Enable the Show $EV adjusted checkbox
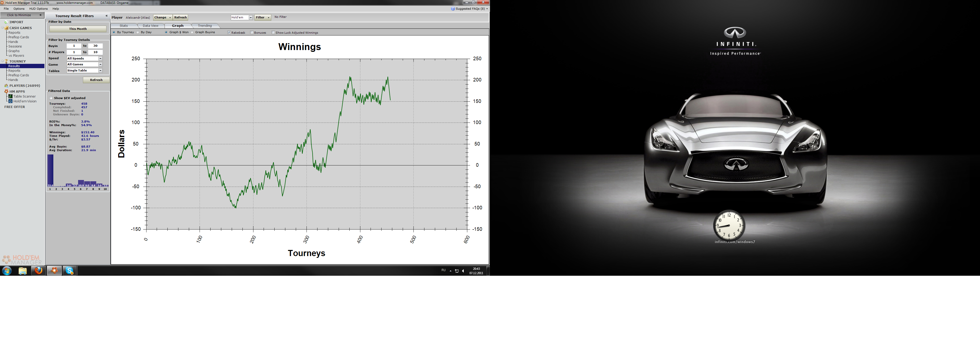The width and height of the screenshot is (980, 361). (51, 98)
